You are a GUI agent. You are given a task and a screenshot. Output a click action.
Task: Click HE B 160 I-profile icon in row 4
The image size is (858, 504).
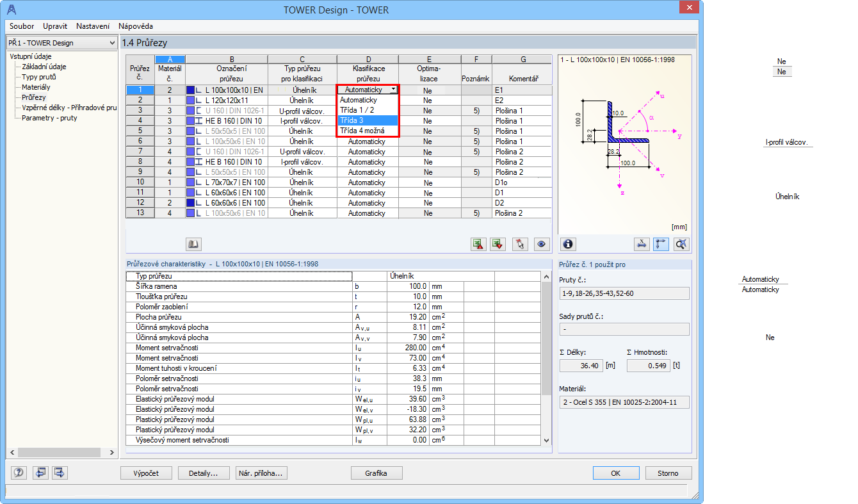tap(199, 121)
